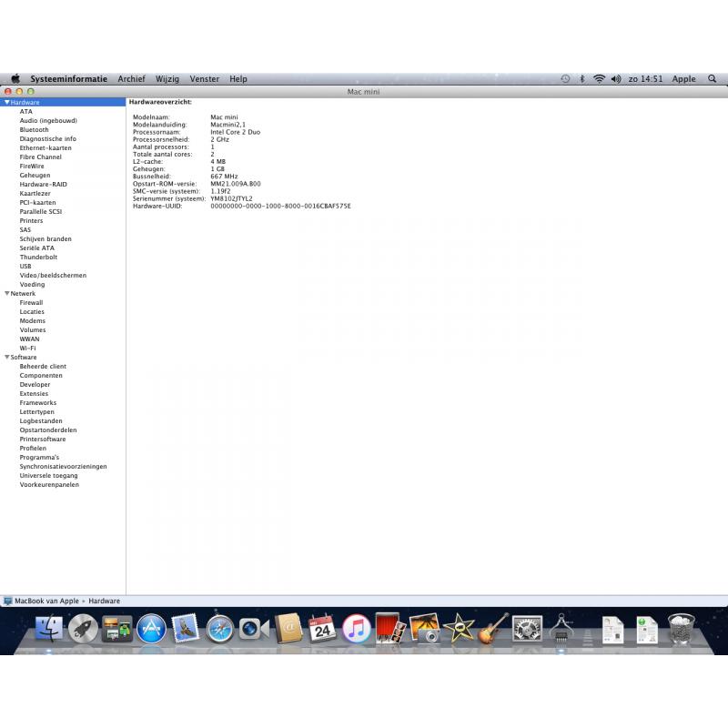Open Calendar icon showing 24
This screenshot has height=728, width=728.
pos(322,629)
